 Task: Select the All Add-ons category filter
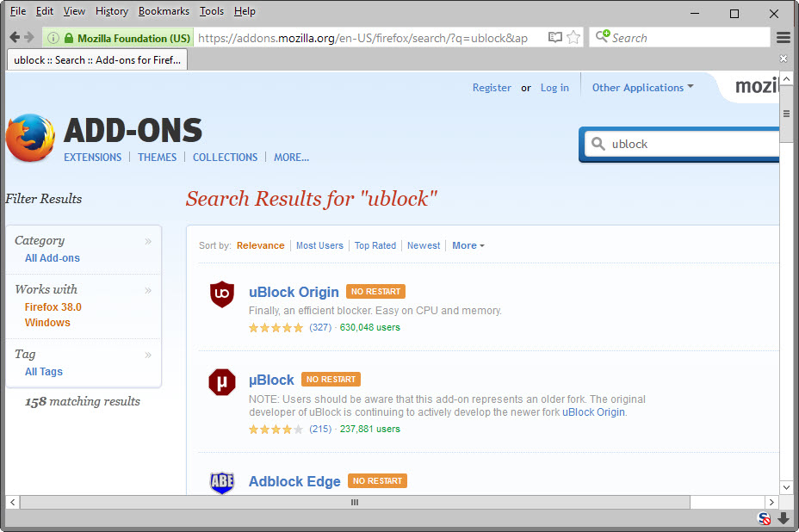(52, 258)
